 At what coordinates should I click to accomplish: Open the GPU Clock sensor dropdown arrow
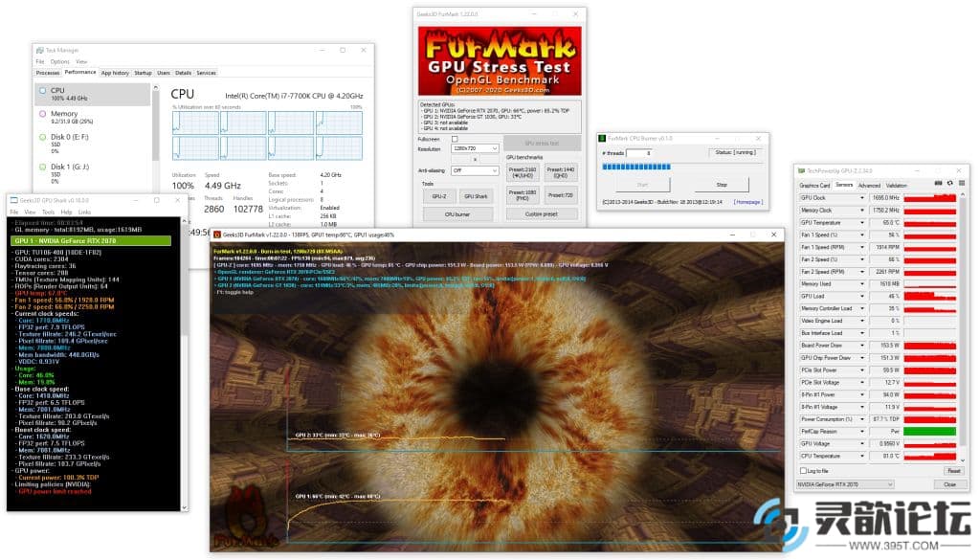tap(862, 198)
